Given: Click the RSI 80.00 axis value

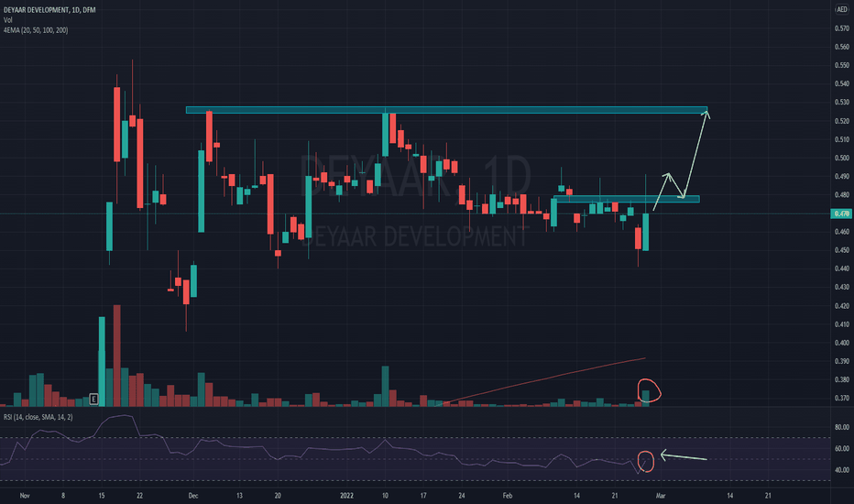Looking at the screenshot, I should [x=842, y=428].
